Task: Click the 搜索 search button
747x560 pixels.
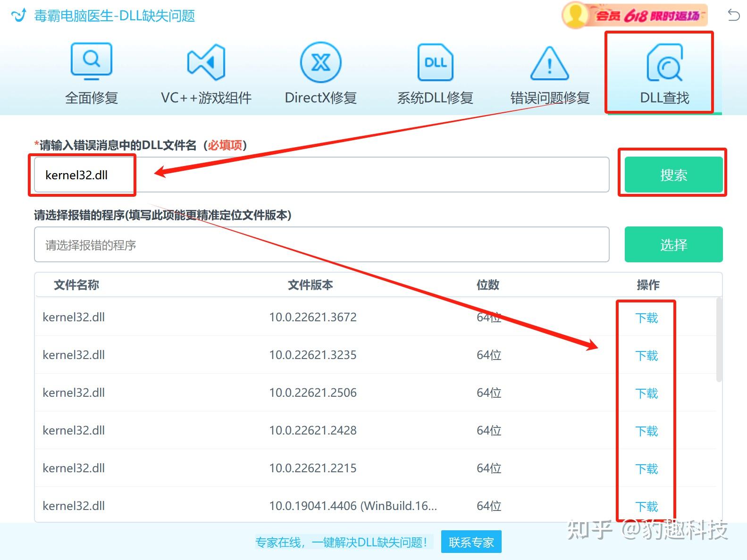Action: click(x=673, y=175)
